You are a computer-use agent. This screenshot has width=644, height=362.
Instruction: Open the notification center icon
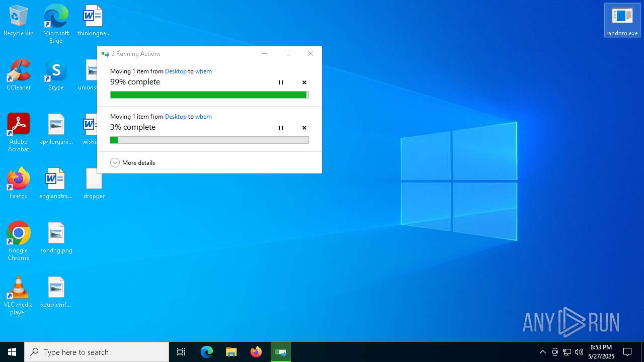click(x=627, y=352)
